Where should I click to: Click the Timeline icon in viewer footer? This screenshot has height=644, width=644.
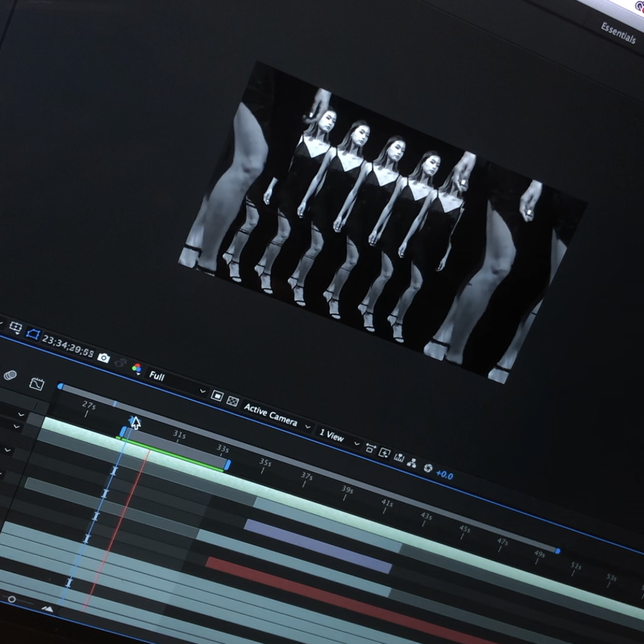pyautogui.click(x=398, y=457)
